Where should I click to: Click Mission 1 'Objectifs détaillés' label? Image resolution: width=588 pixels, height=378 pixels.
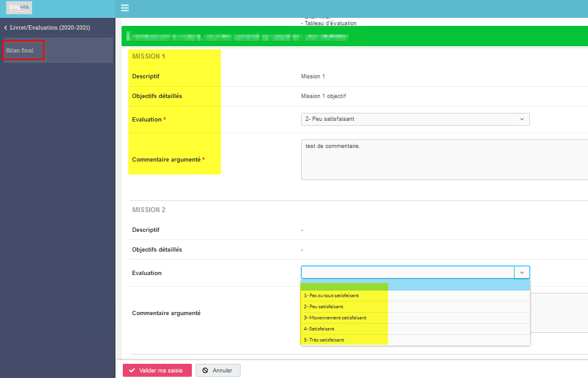[157, 96]
